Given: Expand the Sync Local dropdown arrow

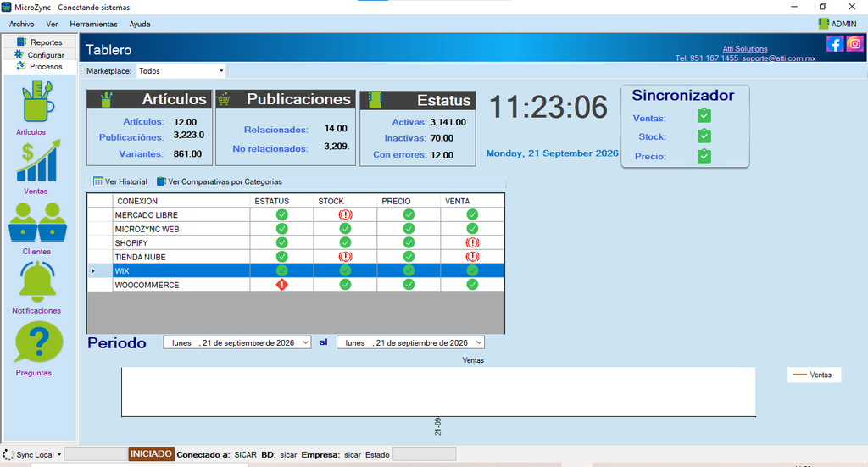Looking at the screenshot, I should point(59,455).
